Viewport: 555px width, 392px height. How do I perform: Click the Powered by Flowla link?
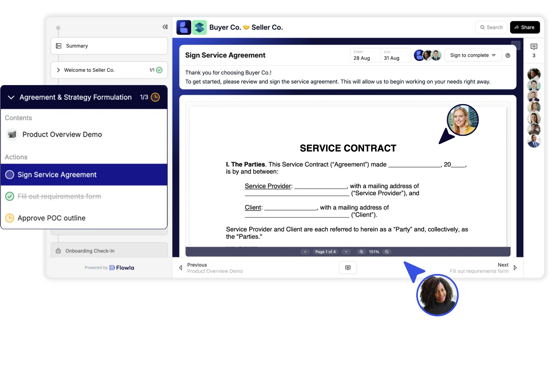click(109, 268)
